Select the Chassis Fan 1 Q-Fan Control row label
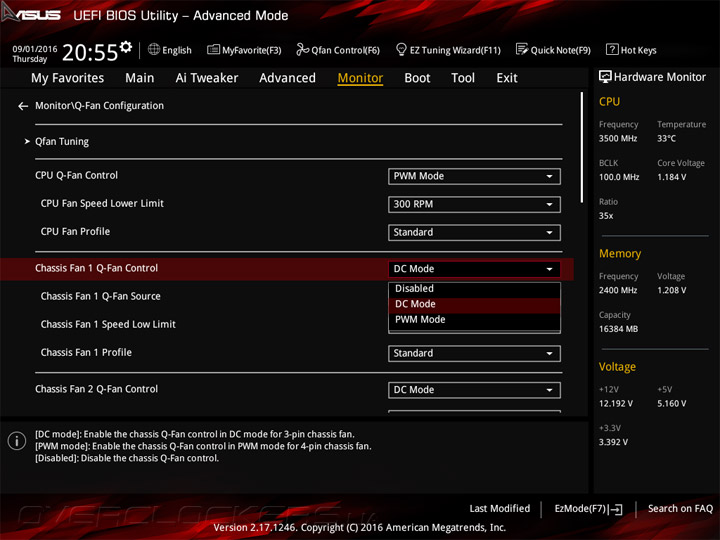 tap(96, 268)
